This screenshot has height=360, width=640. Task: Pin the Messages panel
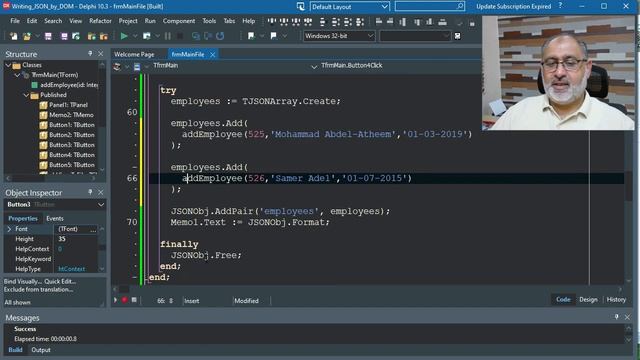coord(616,317)
